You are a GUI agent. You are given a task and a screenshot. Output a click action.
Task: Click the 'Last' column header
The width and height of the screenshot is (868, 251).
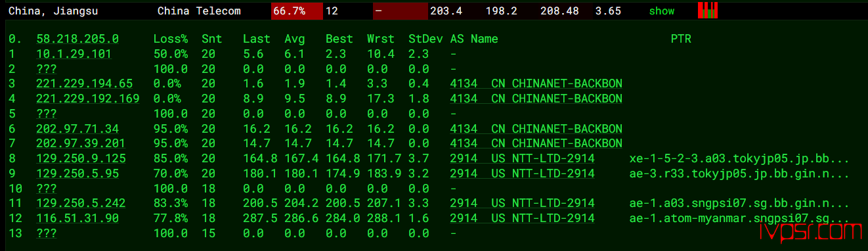256,39
